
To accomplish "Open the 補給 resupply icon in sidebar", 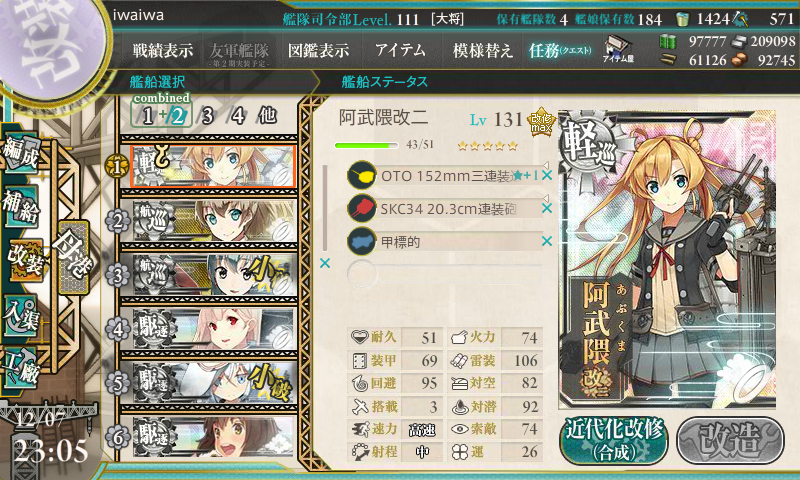I will pyautogui.click(x=20, y=206).
